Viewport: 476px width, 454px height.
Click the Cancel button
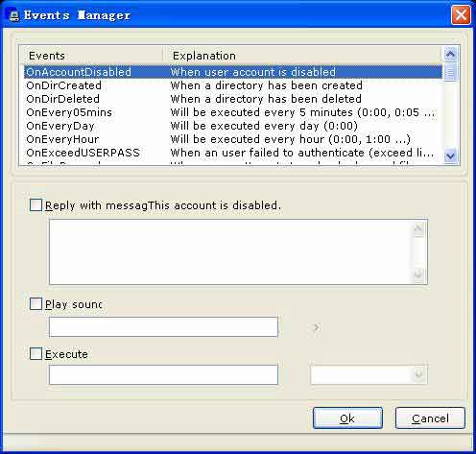(430, 418)
